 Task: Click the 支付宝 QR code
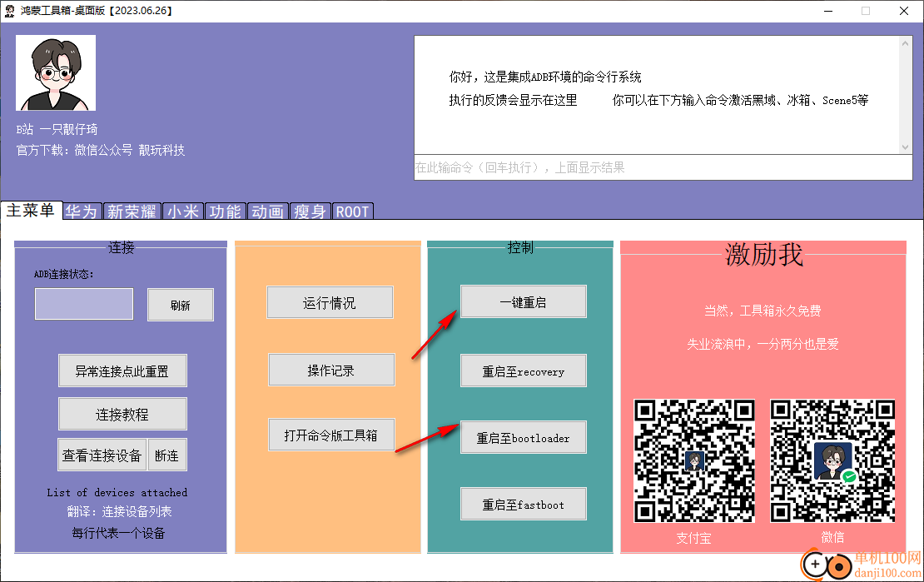[694, 460]
